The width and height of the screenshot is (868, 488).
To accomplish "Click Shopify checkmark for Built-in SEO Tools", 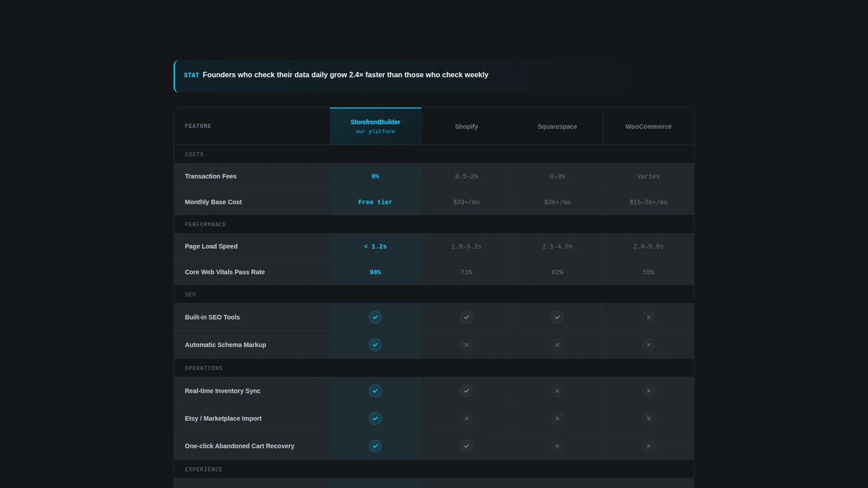I will coord(467,317).
